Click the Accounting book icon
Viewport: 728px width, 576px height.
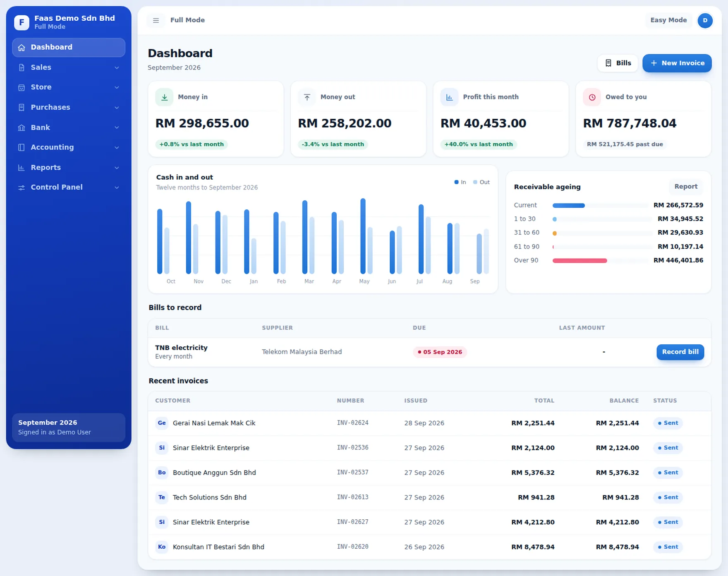coord(22,147)
